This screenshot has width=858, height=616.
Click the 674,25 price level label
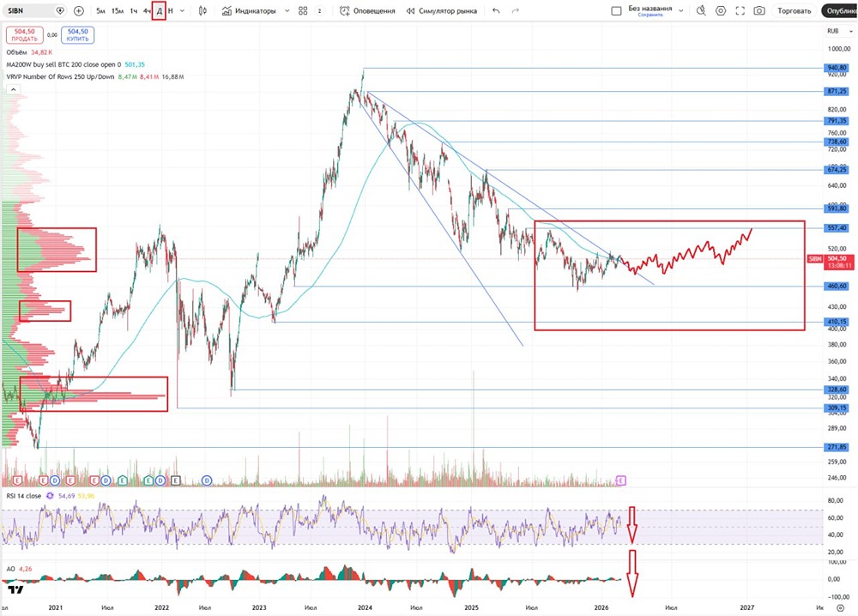tap(837, 170)
